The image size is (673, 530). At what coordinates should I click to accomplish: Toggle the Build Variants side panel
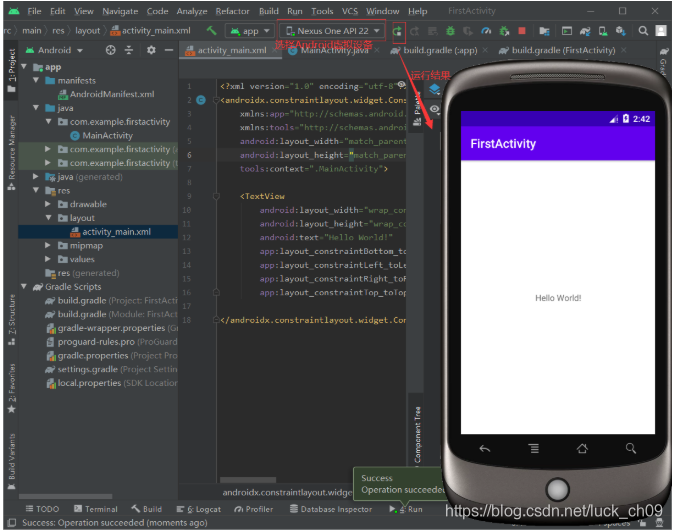pyautogui.click(x=12, y=461)
